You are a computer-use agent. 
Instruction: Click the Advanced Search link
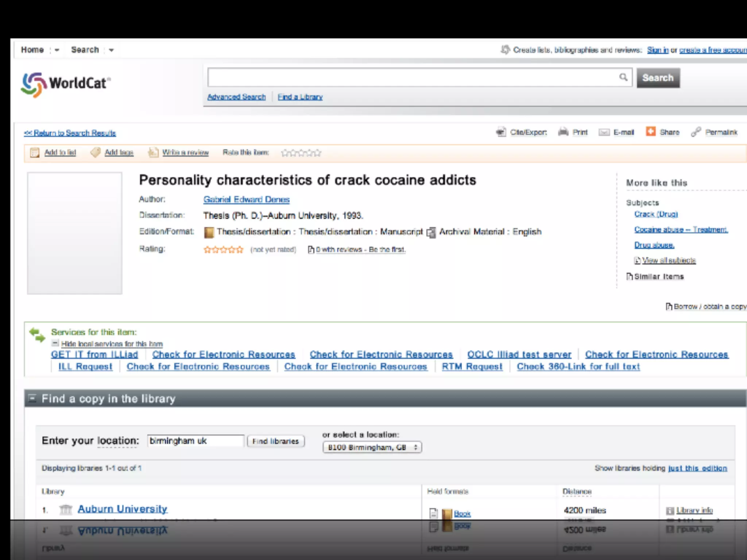(236, 97)
